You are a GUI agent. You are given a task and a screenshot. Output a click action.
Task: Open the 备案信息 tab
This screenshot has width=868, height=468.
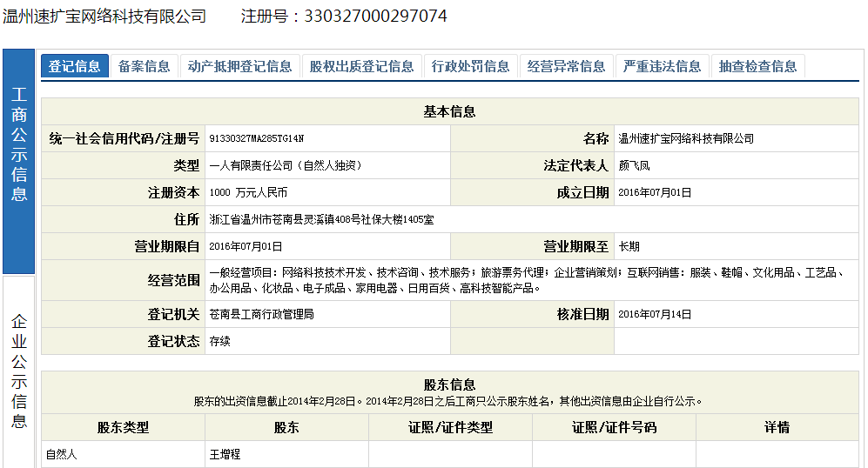[145, 66]
